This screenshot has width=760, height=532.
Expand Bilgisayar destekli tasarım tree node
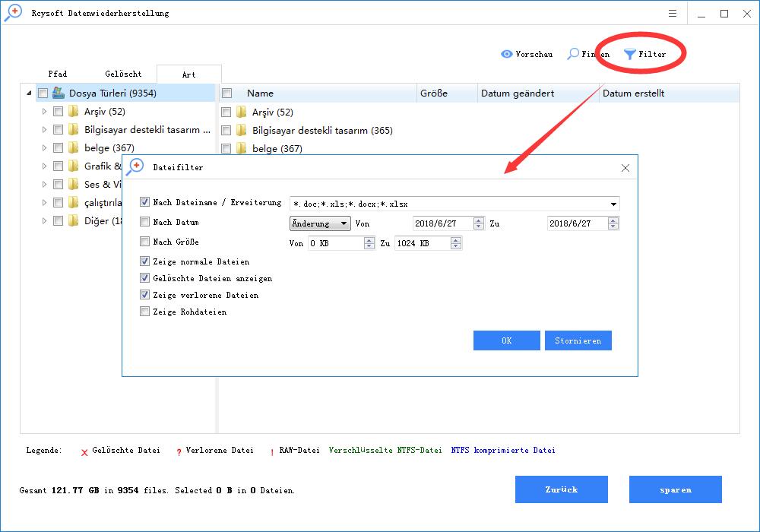pyautogui.click(x=44, y=129)
